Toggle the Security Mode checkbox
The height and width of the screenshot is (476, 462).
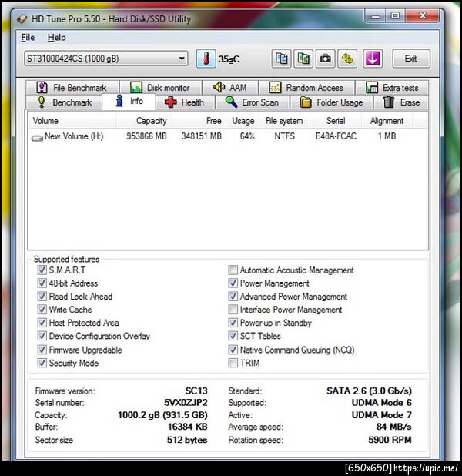pyautogui.click(x=42, y=363)
